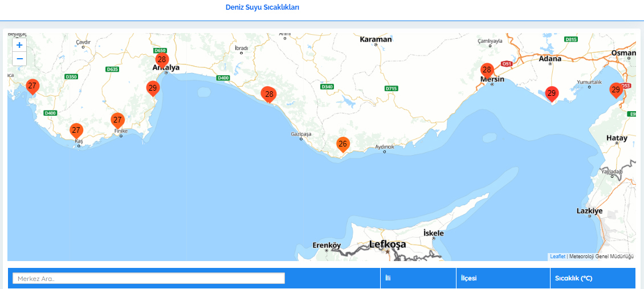The image size is (644, 289).
Task: Open the 29 marker south of Adana
Action: pos(552,94)
